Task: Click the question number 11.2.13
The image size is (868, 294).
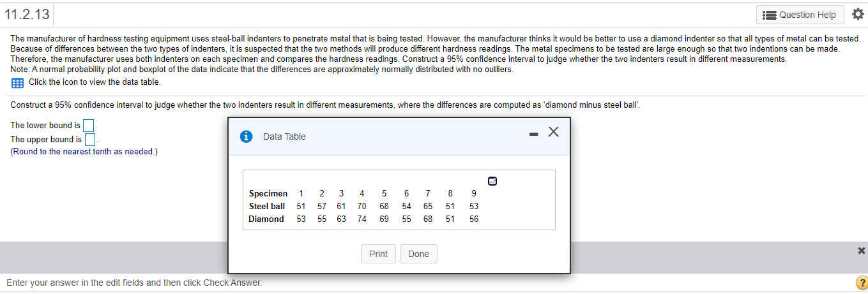Action: [27, 14]
